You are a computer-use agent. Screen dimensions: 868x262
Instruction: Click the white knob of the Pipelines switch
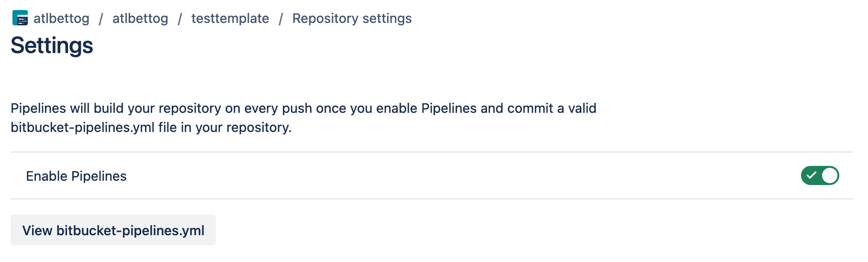click(830, 175)
